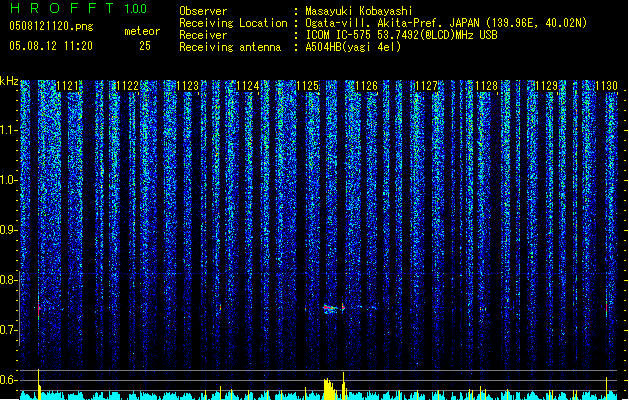
Task: Click the red vertical echo before 1121
Action: click(39, 309)
